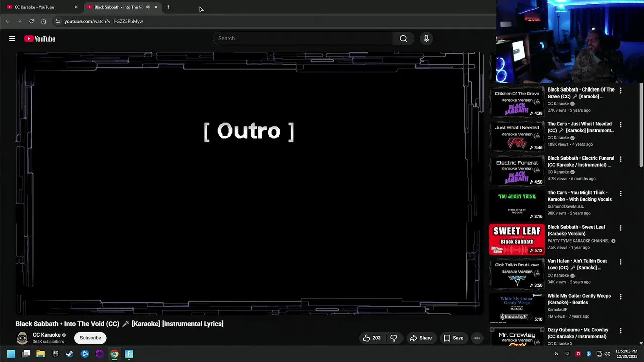Image resolution: width=644 pixels, height=362 pixels.
Task: Open File Explorer from taskbar
Action: (41, 354)
